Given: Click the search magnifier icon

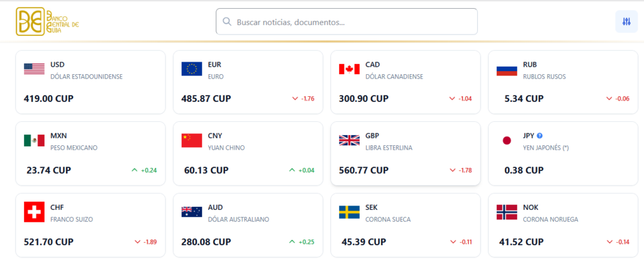Looking at the screenshot, I should point(226,22).
